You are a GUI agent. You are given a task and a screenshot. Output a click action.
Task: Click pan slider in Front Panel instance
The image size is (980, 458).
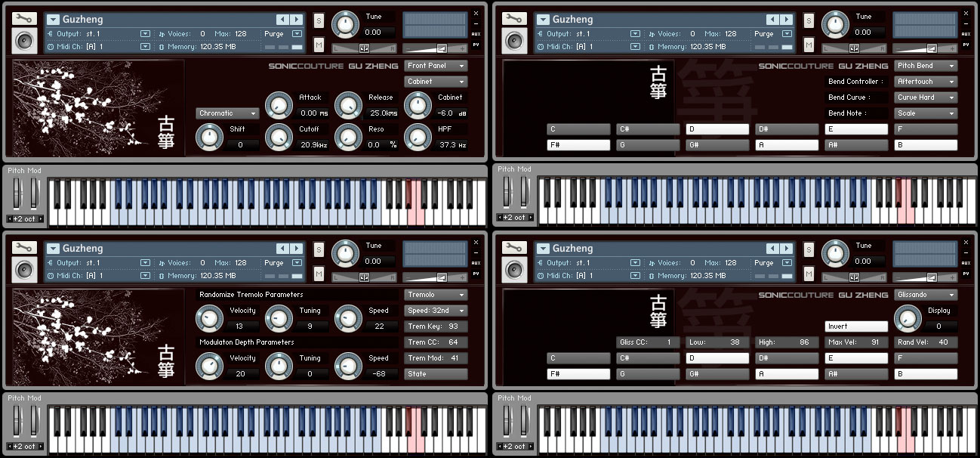365,48
